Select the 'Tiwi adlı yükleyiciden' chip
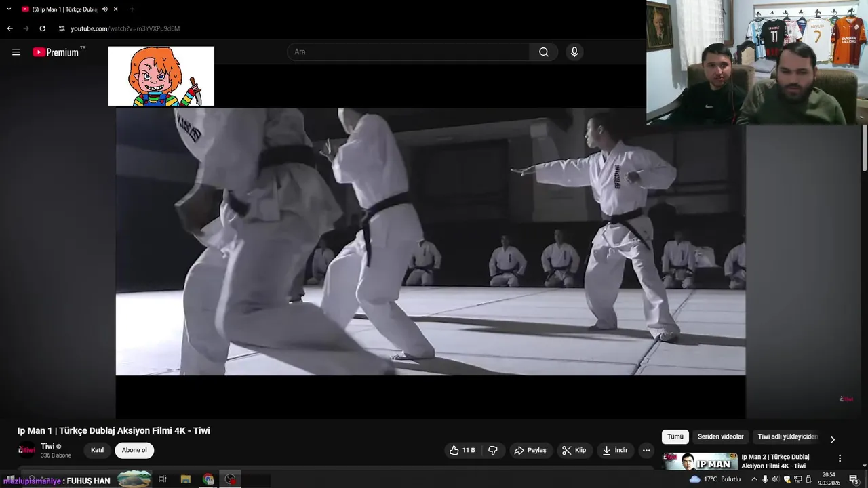This screenshot has height=488, width=868. coord(787,437)
